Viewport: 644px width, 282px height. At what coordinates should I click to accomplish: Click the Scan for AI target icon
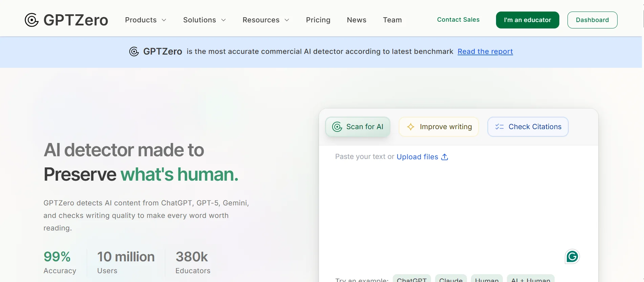[x=337, y=127]
